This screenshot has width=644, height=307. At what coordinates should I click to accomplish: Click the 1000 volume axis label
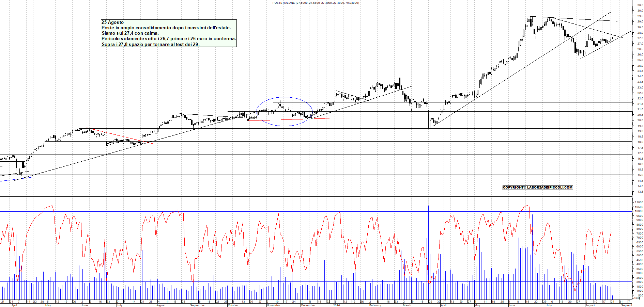coord(639,291)
